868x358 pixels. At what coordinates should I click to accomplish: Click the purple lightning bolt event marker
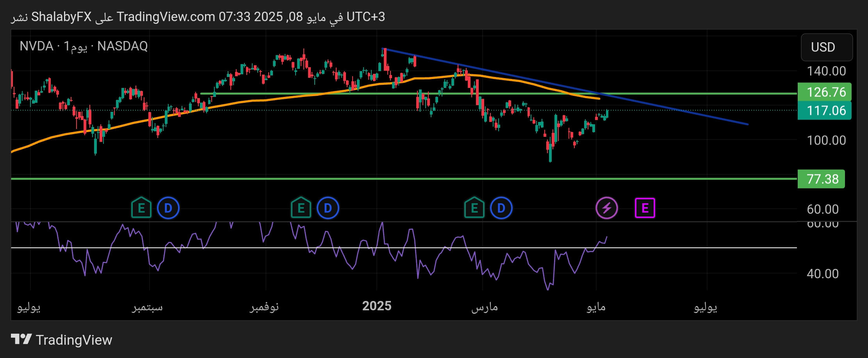607,208
